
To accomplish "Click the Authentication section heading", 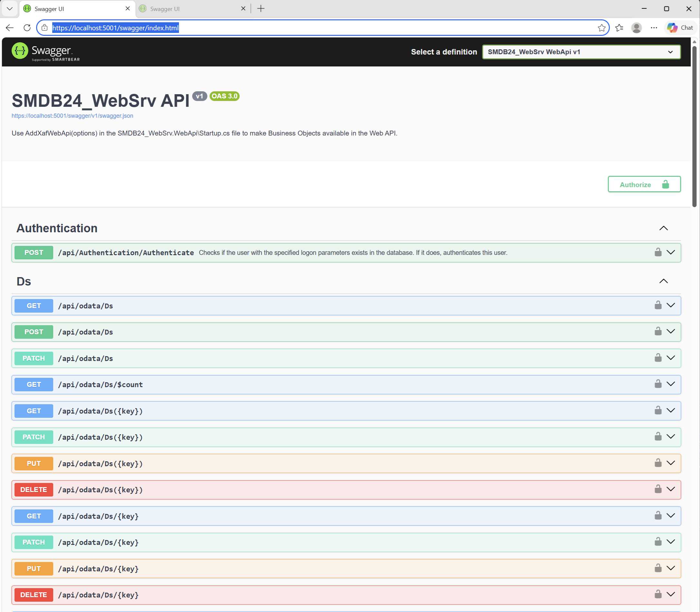I will point(57,228).
